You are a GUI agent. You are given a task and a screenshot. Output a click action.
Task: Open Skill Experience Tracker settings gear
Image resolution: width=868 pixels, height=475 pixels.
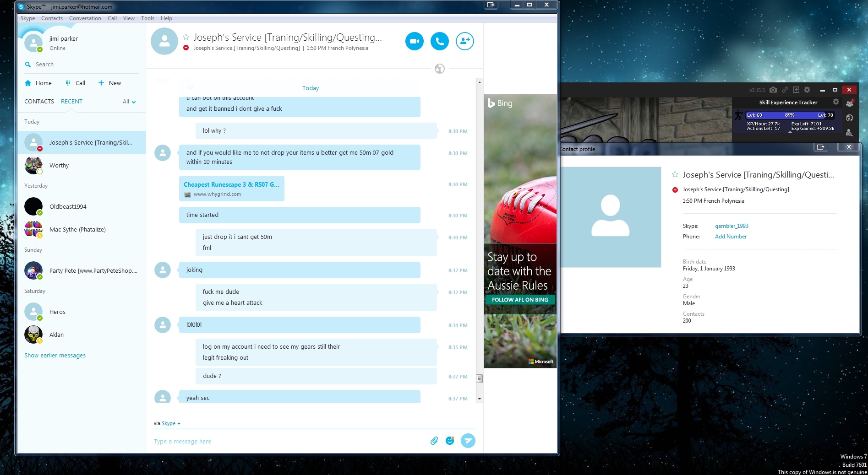click(836, 102)
